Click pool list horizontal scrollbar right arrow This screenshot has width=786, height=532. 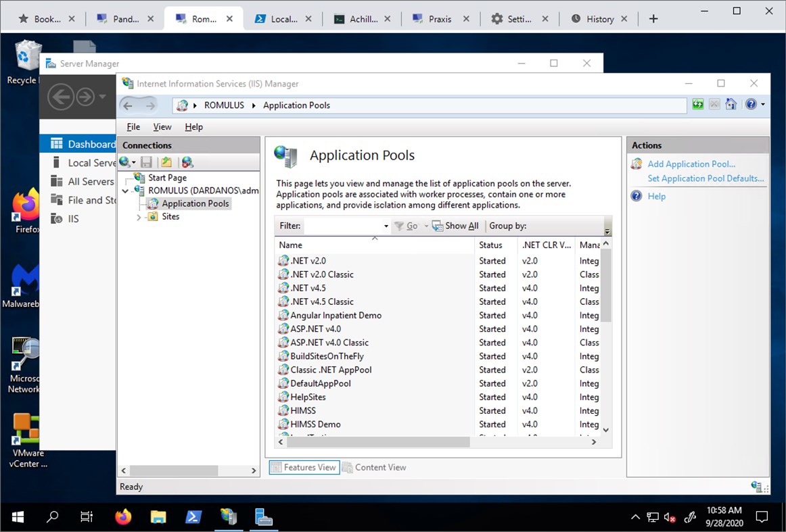click(594, 442)
